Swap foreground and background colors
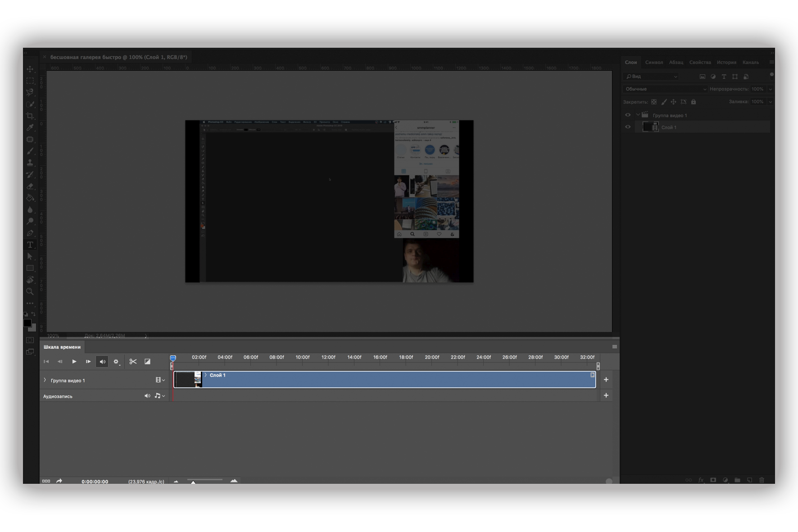Screen dimensions: 798x532 pos(33,314)
